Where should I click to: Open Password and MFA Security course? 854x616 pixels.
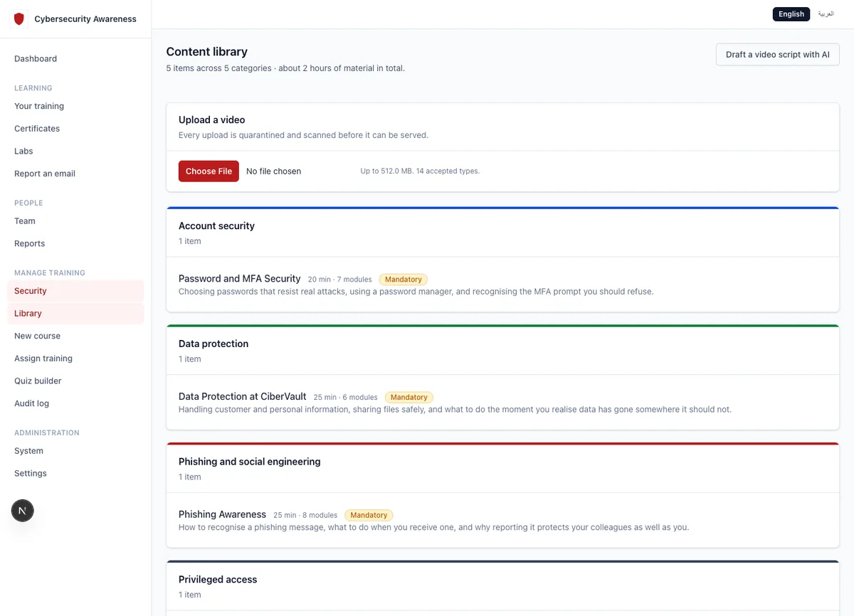(240, 279)
